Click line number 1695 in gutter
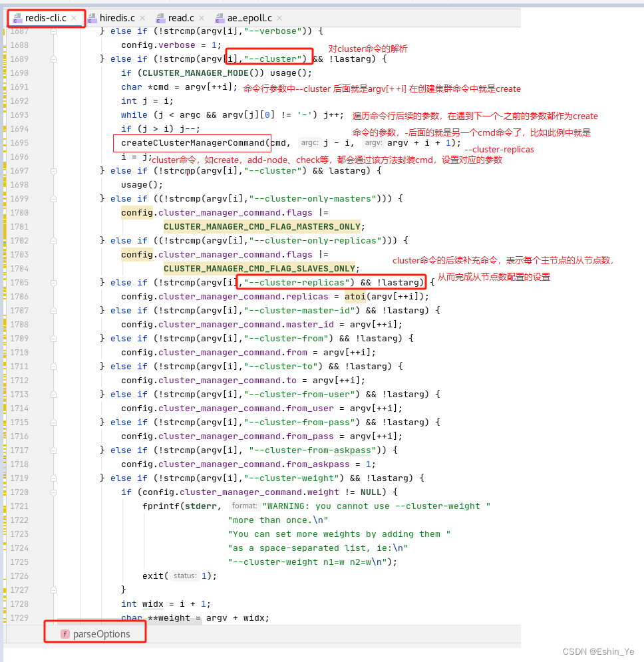Image resolution: width=644 pixels, height=662 pixels. (19, 143)
